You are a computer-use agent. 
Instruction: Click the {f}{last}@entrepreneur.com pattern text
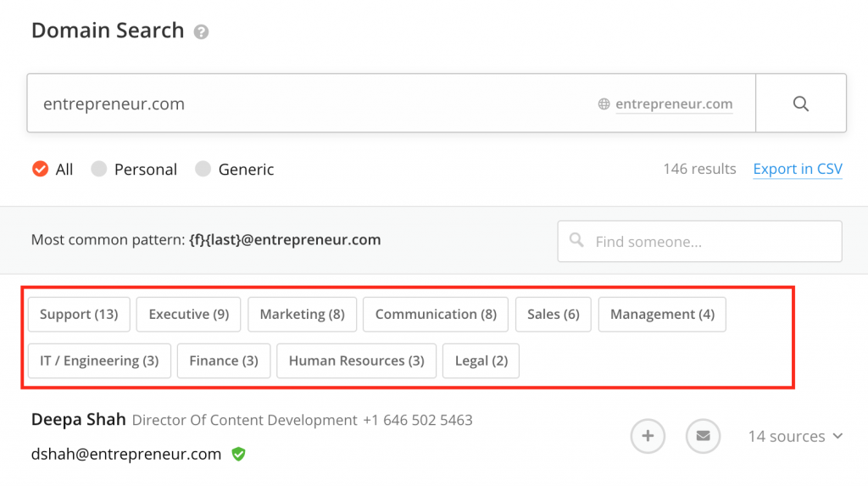(285, 239)
